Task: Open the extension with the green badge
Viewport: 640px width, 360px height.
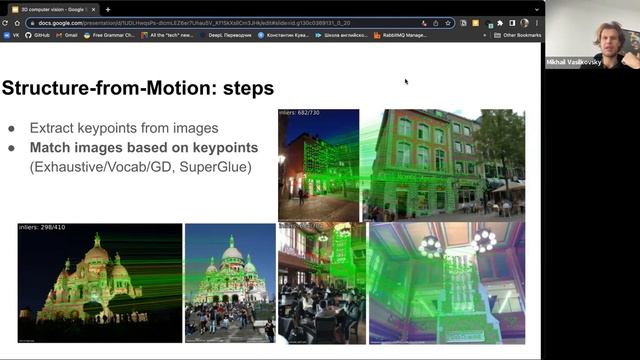Action: (489, 24)
